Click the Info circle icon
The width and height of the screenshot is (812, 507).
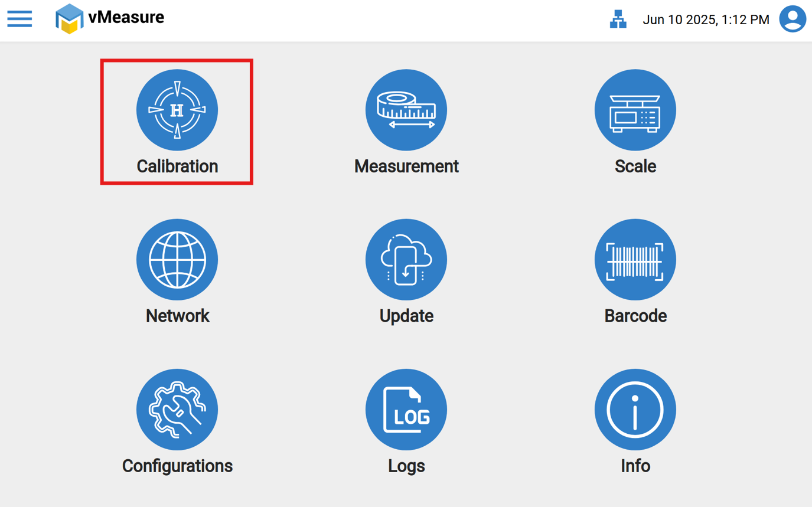click(635, 410)
